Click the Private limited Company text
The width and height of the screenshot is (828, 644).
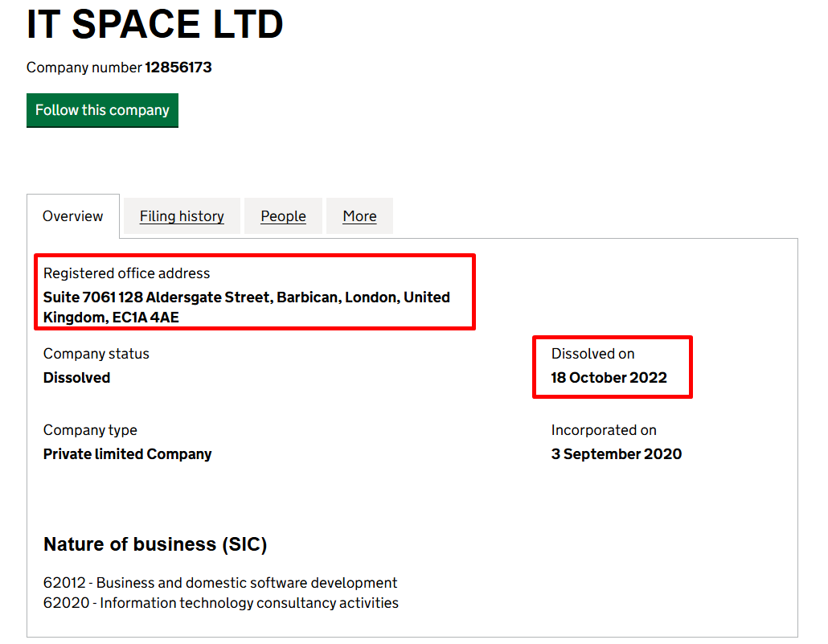pos(127,454)
